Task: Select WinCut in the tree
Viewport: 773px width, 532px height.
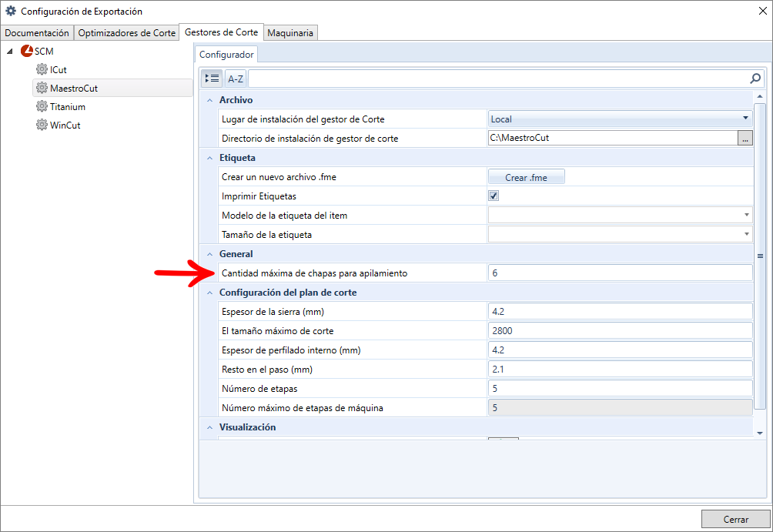Action: tap(65, 125)
